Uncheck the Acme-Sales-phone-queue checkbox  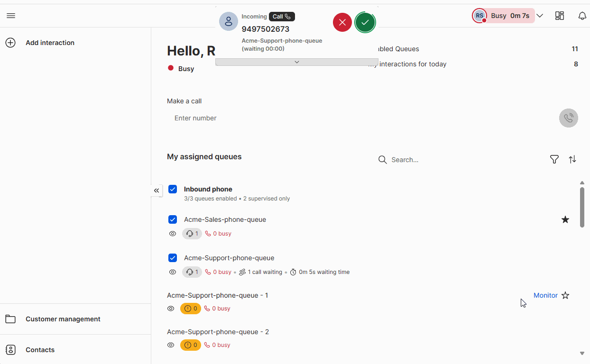(x=173, y=219)
